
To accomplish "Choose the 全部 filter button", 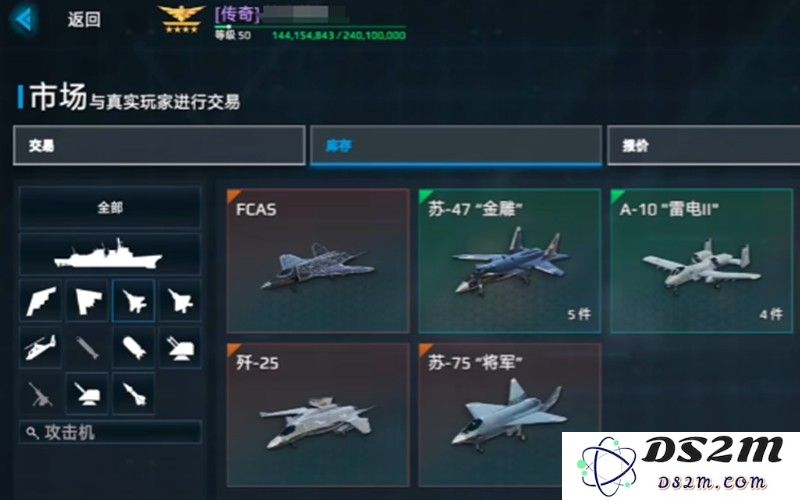I will click(x=110, y=207).
